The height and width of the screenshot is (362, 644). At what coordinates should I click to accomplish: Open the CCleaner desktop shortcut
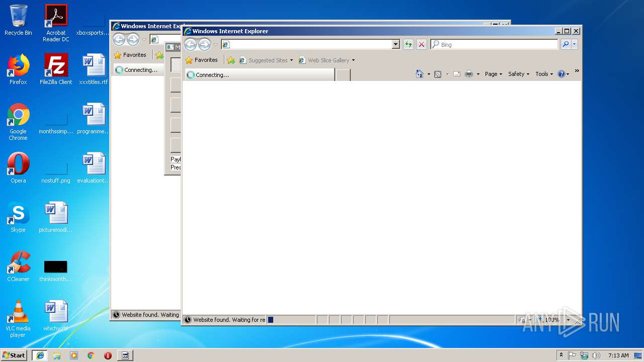(18, 267)
